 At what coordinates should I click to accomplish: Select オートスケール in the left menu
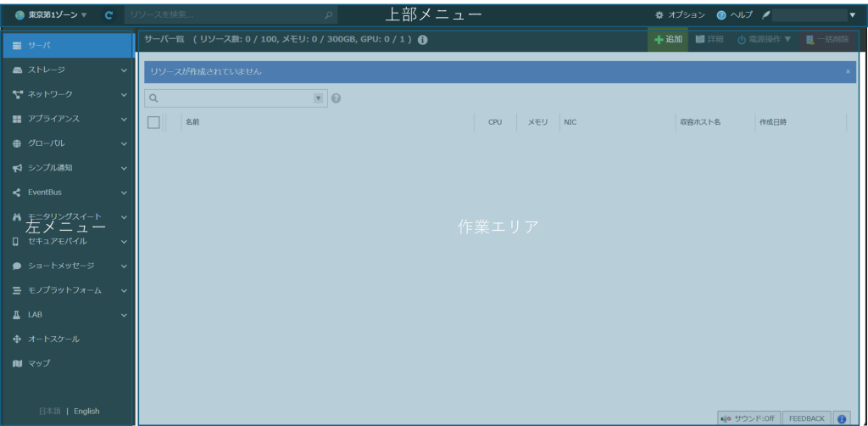click(53, 339)
